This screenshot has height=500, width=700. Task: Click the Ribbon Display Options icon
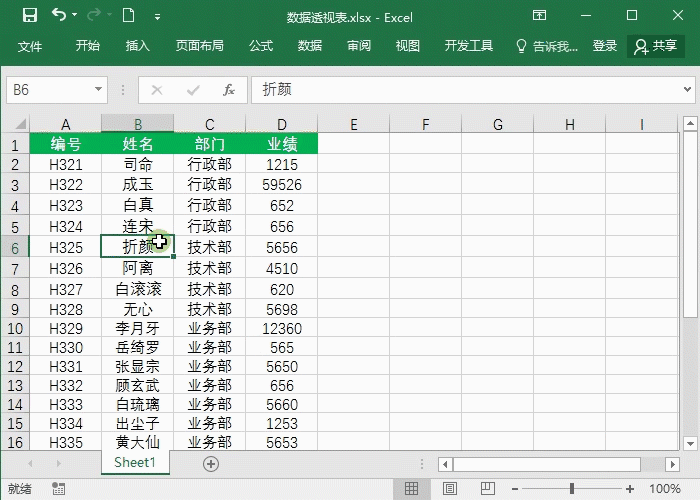(x=539, y=16)
